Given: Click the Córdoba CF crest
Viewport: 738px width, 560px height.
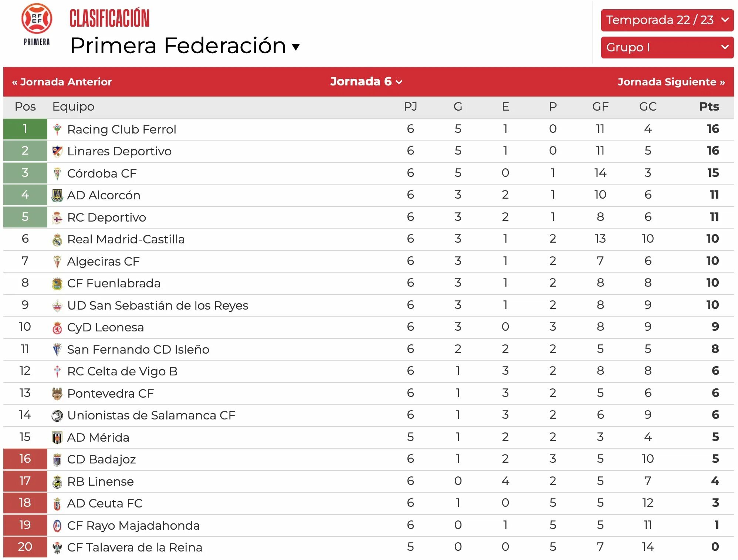Looking at the screenshot, I should click(57, 173).
